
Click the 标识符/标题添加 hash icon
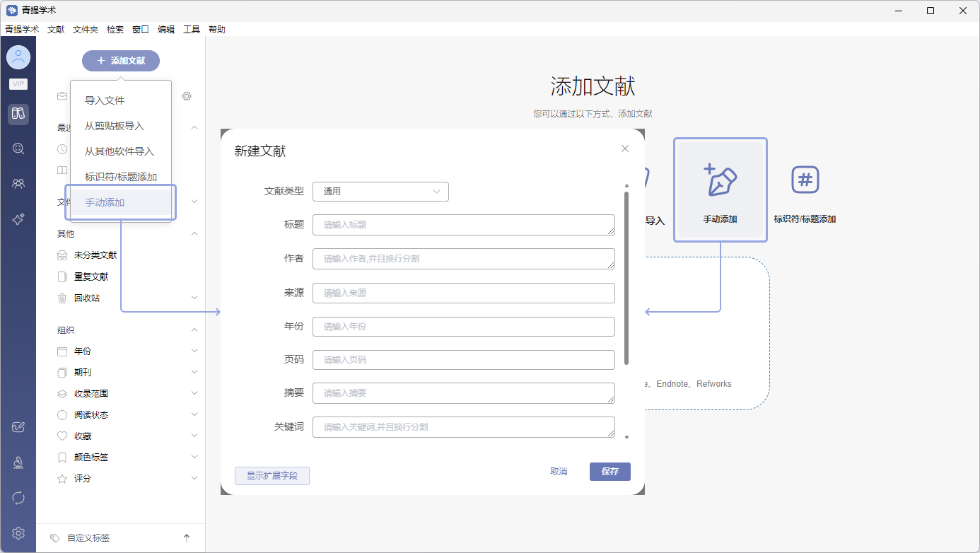click(805, 180)
